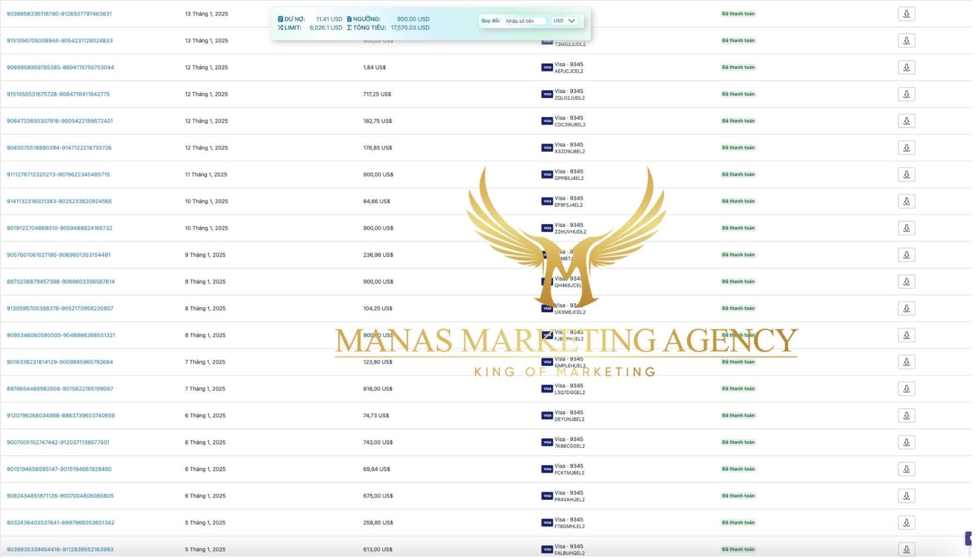Click the shuffle icon next to LIMIT
Viewport: 980px width, 558px height.
[x=280, y=28]
